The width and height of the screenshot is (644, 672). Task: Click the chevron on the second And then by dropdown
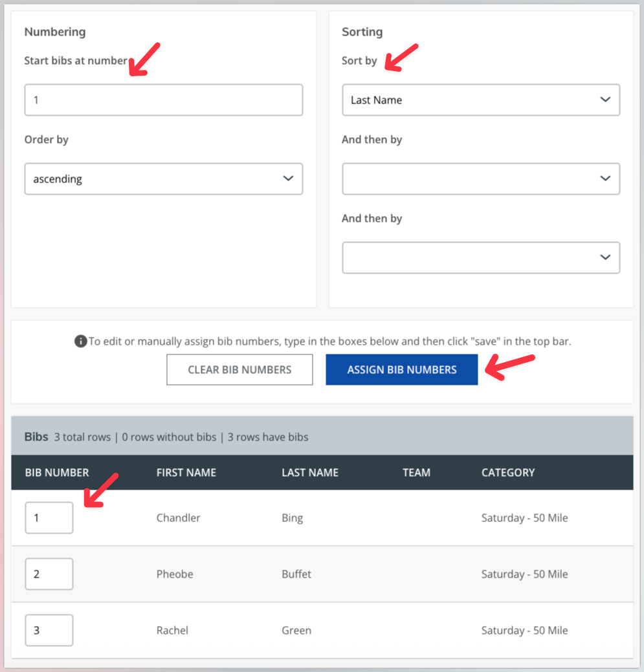605,257
